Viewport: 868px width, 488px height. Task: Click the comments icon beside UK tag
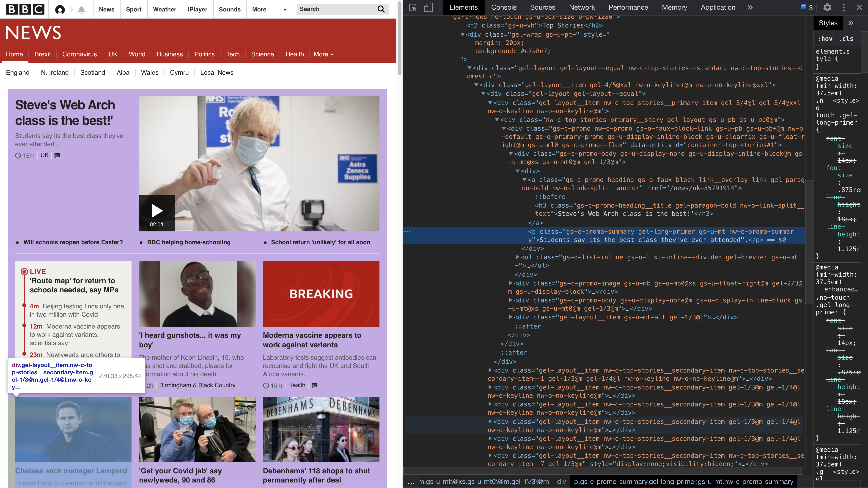click(x=57, y=155)
